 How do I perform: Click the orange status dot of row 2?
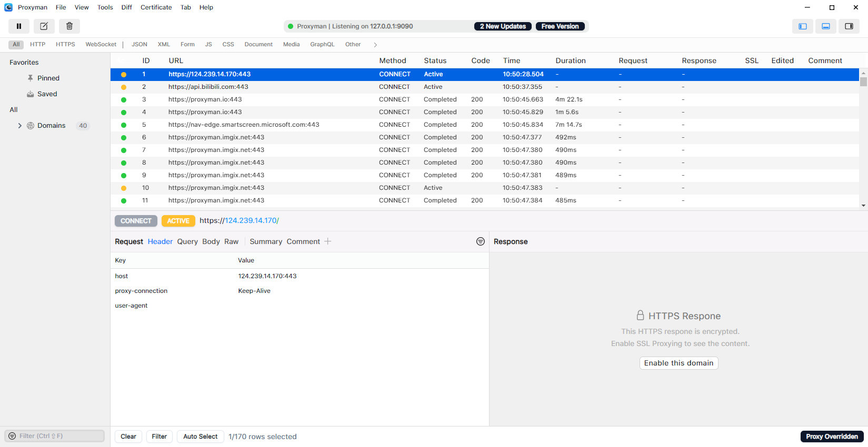[124, 87]
